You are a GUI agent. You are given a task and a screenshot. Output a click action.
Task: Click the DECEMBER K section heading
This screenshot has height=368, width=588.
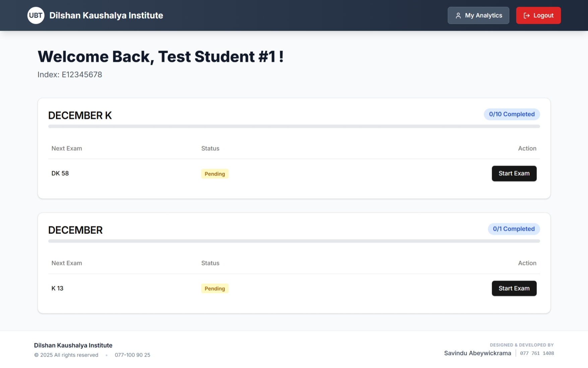80,115
